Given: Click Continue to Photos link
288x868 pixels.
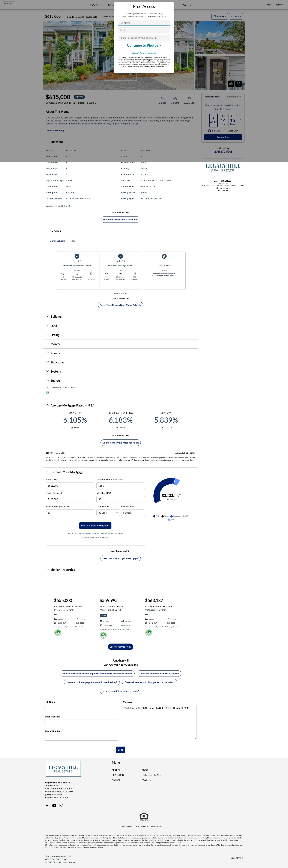Looking at the screenshot, I should [x=144, y=45].
